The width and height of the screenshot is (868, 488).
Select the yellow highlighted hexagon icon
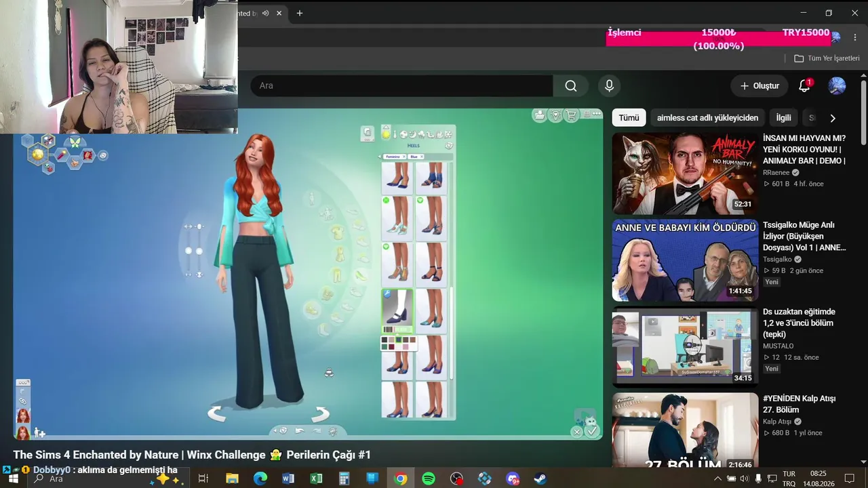[x=38, y=155]
